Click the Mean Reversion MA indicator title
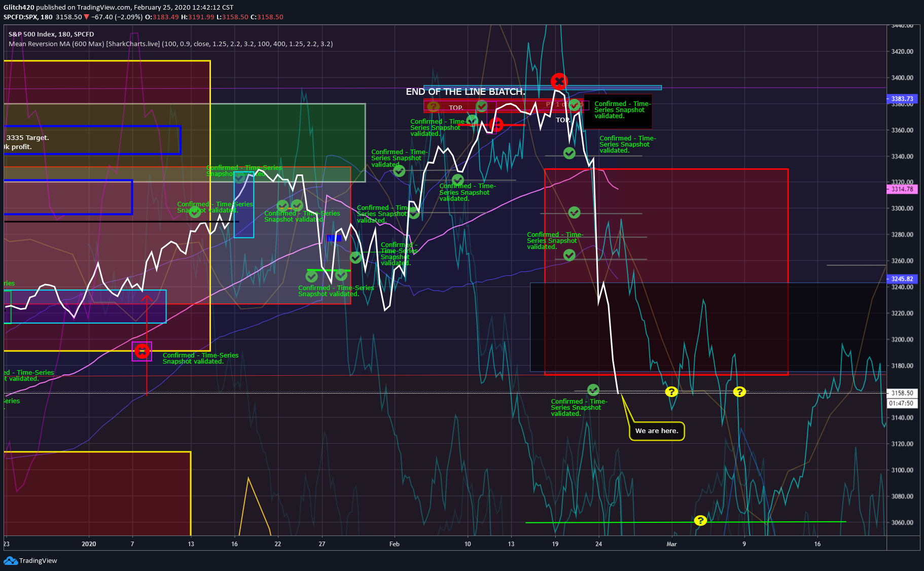 pyautogui.click(x=170, y=44)
